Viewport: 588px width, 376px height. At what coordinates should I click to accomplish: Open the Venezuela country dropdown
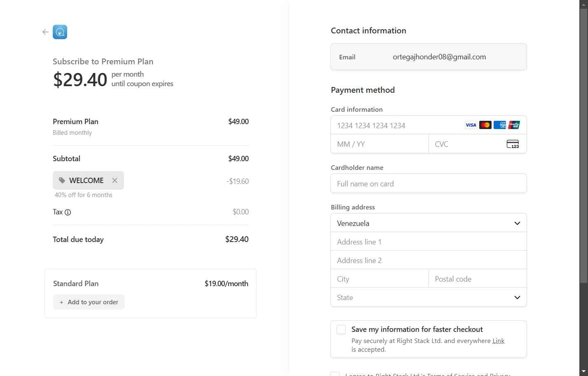[429, 223]
